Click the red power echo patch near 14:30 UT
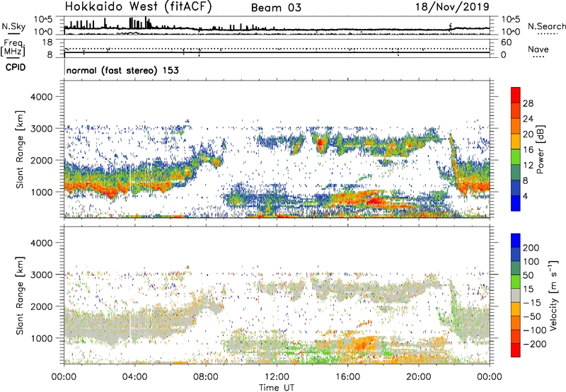 [x=320, y=144]
